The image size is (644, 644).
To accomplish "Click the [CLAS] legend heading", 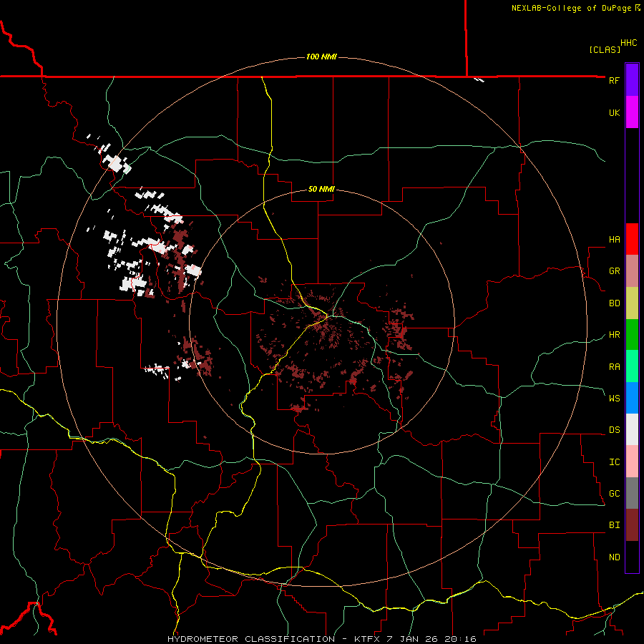I will pyautogui.click(x=605, y=49).
